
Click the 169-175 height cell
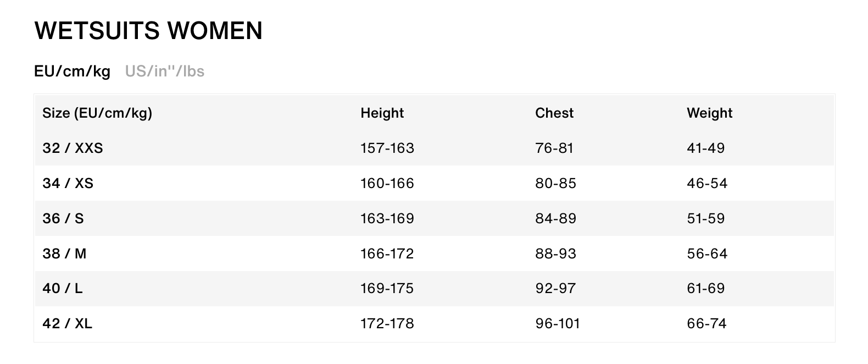click(x=387, y=288)
